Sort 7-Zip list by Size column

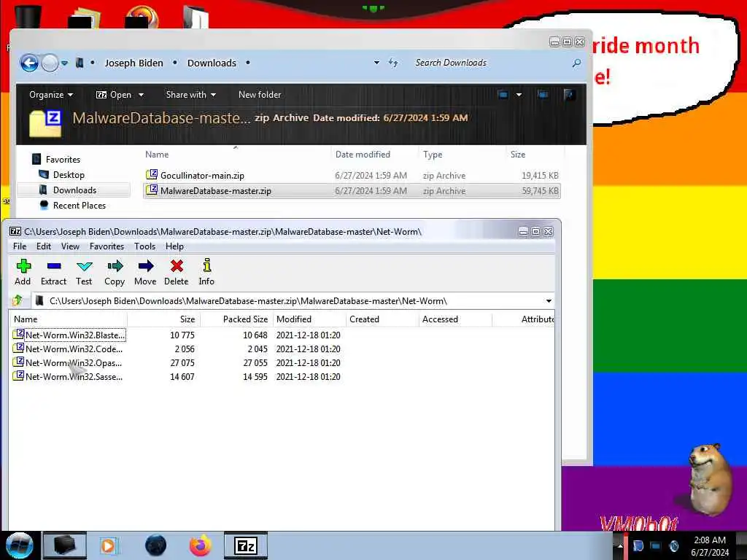pyautogui.click(x=164, y=319)
